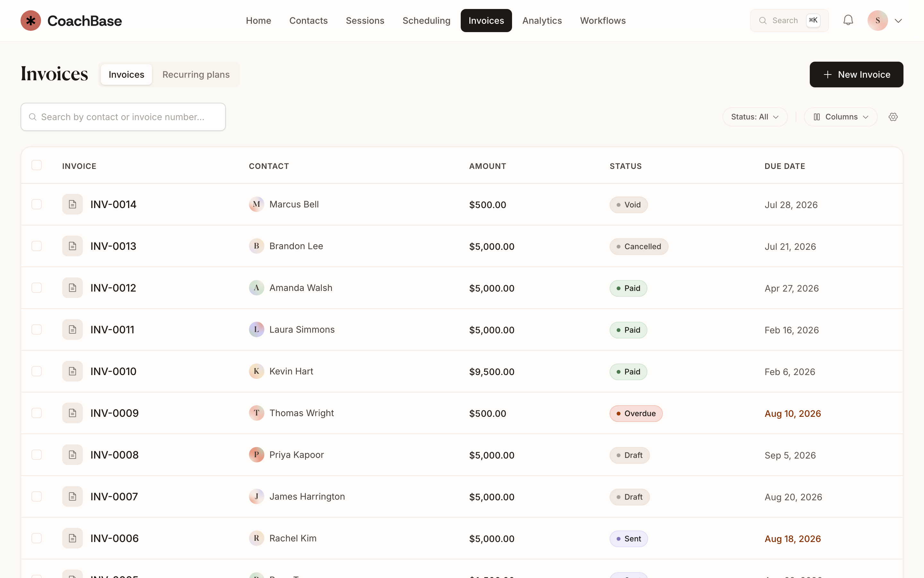The height and width of the screenshot is (578, 924).
Task: Click the Sent status badge on INV-0006
Action: click(x=629, y=539)
